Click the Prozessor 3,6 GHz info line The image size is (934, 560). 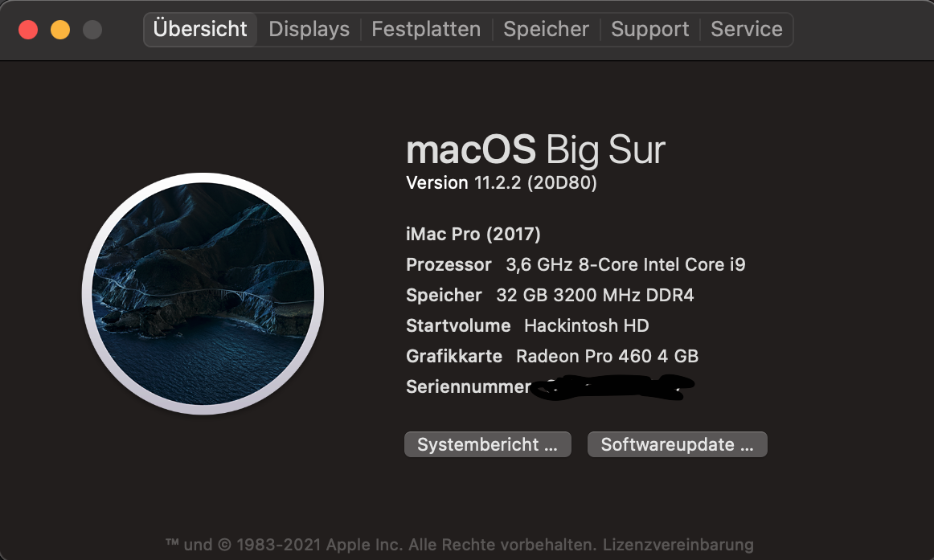pyautogui.click(x=576, y=264)
